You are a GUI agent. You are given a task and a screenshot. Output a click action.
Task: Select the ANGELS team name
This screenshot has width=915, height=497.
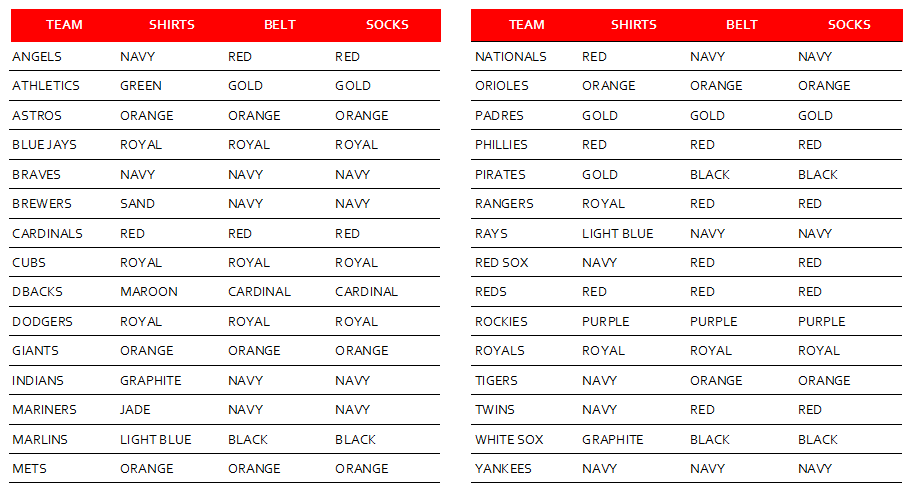[37, 57]
